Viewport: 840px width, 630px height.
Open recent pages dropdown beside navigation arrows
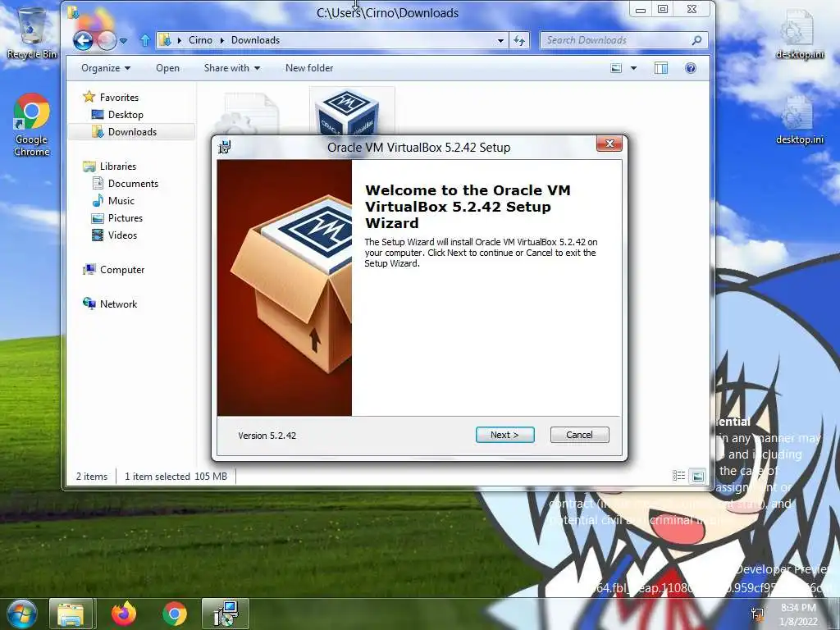pos(123,41)
